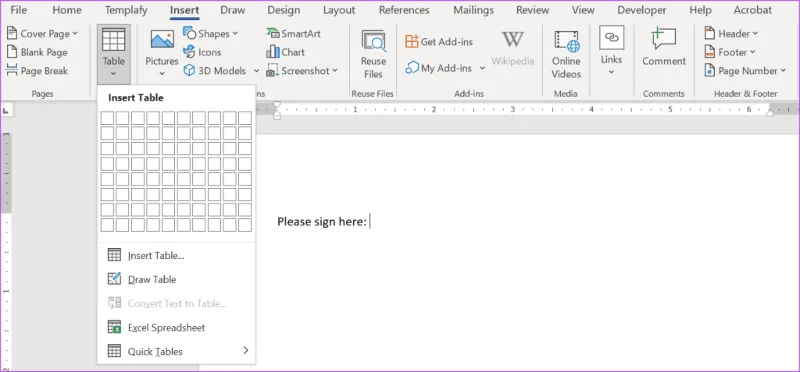Image resolution: width=800 pixels, height=372 pixels.
Task: Expand the My Add-ins dropdown arrow
Action: tap(482, 68)
